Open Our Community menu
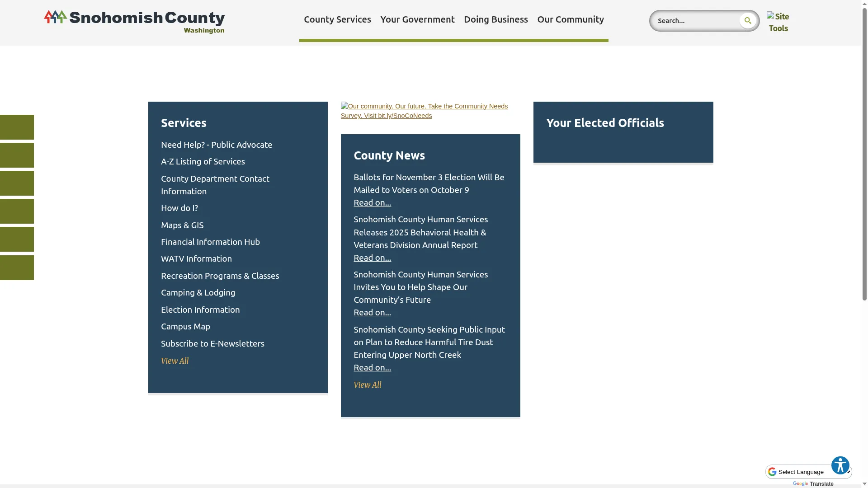Viewport: 868px width, 488px height. coord(571,19)
